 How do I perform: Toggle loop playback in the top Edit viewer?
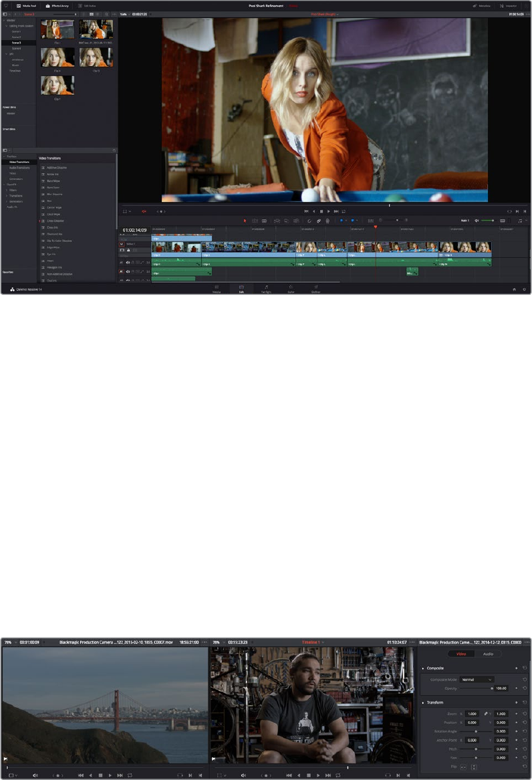(x=344, y=211)
